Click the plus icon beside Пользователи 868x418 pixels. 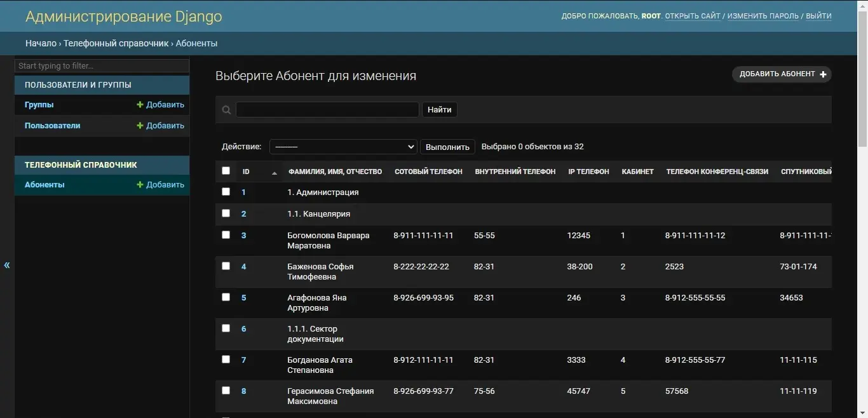140,126
